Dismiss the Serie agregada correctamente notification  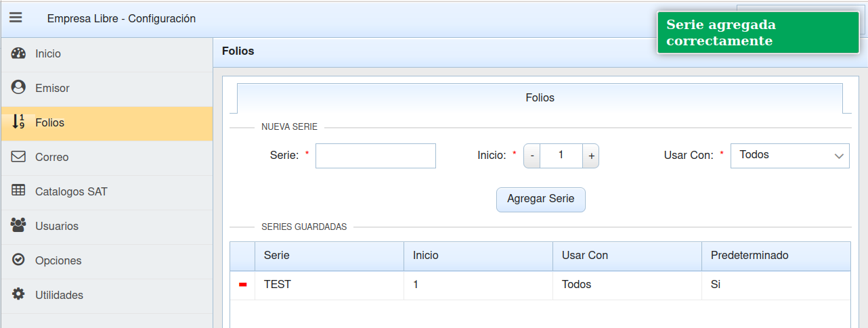click(x=761, y=33)
